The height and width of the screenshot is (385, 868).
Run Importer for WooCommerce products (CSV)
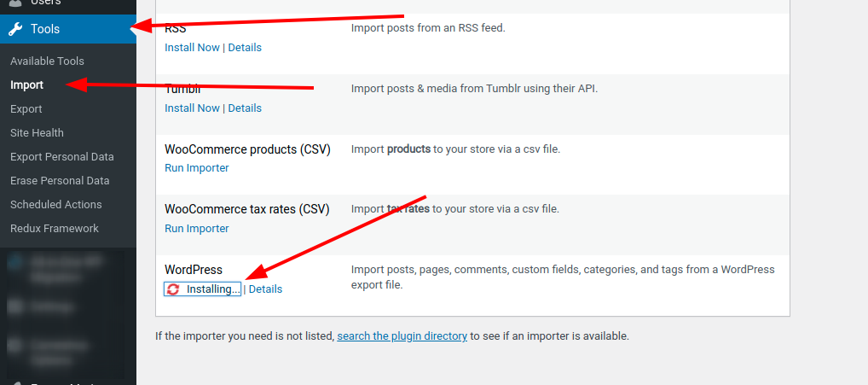point(196,168)
